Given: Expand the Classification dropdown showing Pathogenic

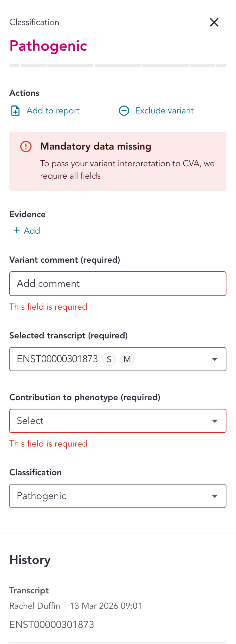Looking at the screenshot, I should [118, 496].
